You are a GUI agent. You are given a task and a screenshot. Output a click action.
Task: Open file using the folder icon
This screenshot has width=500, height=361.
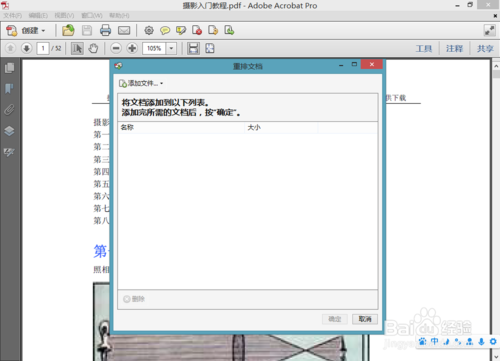68,31
